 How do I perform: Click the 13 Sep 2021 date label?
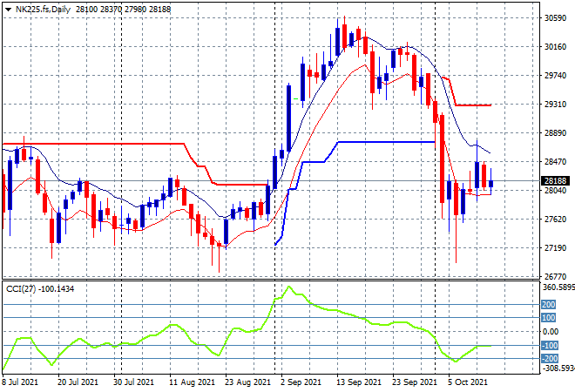pyautogui.click(x=359, y=382)
